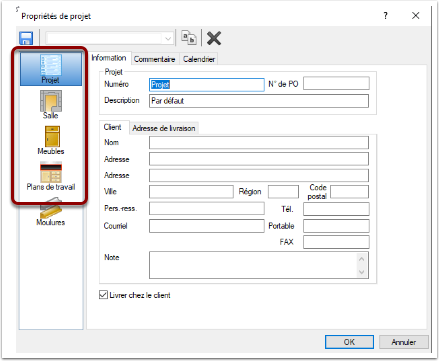The image size is (439, 361).
Task: Click the first Adresse input field
Action: click(x=259, y=159)
